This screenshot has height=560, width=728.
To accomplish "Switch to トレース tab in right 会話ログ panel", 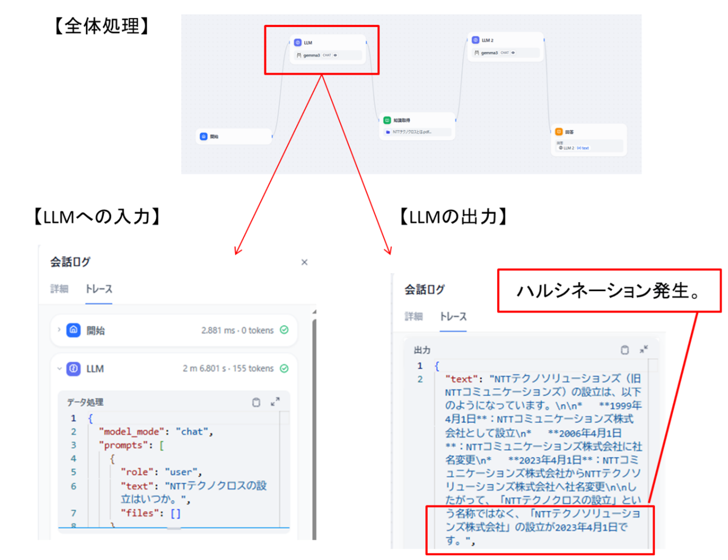I will tap(453, 317).
